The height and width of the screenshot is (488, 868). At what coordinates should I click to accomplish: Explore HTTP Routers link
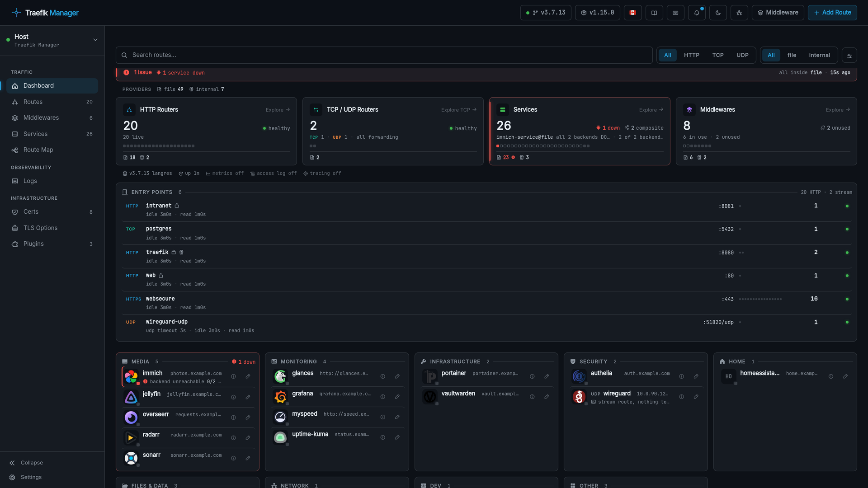[278, 110]
